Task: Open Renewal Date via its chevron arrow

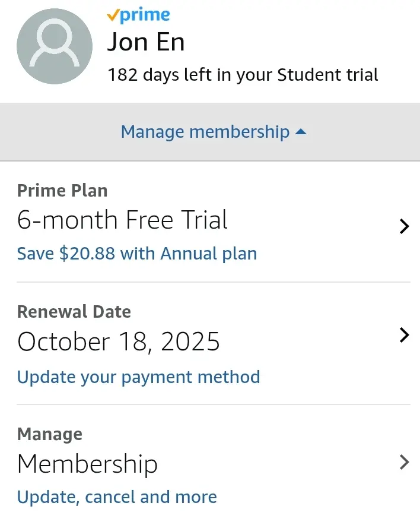Action: coord(405,336)
